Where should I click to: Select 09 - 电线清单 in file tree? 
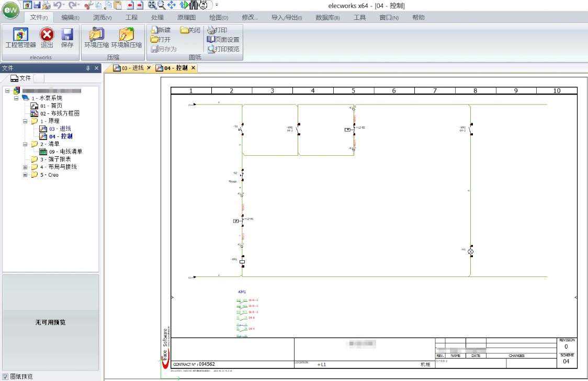coord(65,152)
